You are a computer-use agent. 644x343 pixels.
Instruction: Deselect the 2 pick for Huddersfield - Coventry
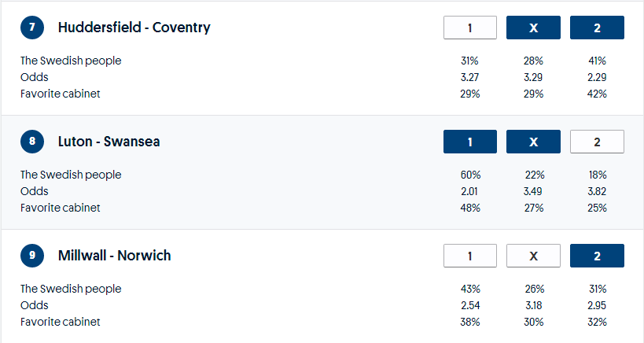pos(597,28)
